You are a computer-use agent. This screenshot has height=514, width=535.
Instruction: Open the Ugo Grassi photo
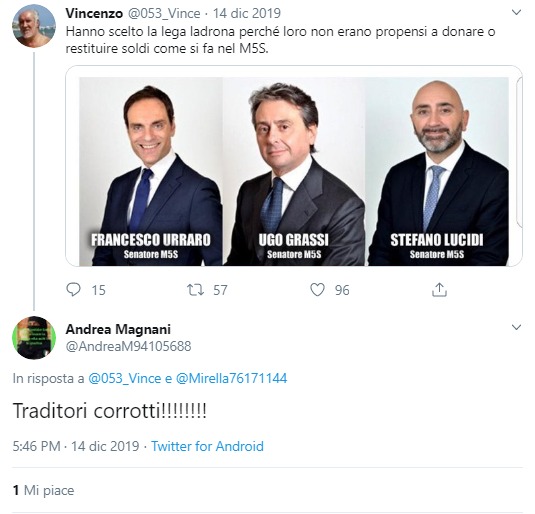tap(294, 171)
